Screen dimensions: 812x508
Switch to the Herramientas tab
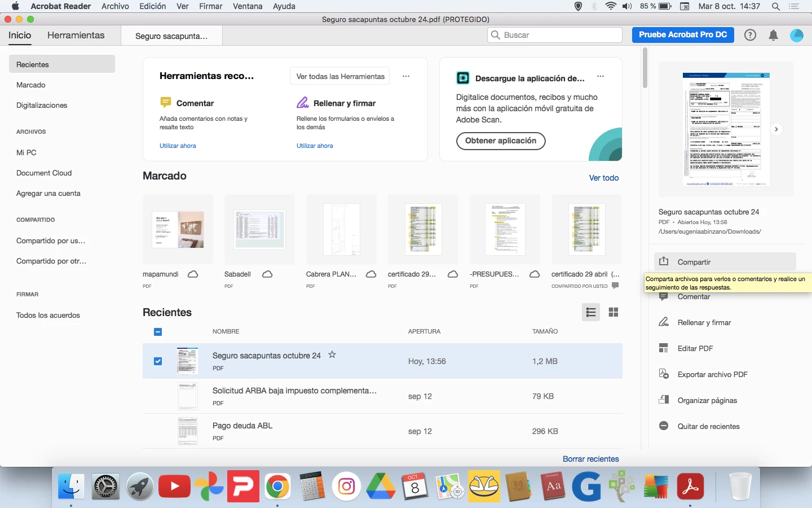[76, 35]
